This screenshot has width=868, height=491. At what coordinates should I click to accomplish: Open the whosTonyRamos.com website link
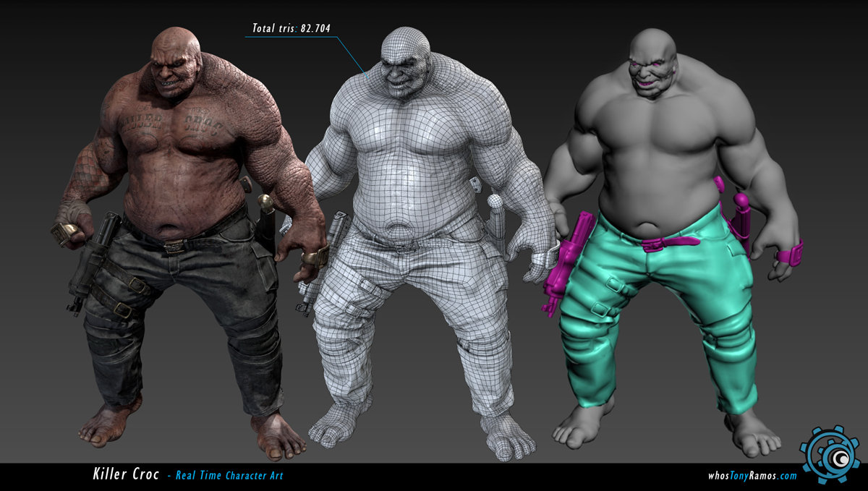tap(752, 476)
